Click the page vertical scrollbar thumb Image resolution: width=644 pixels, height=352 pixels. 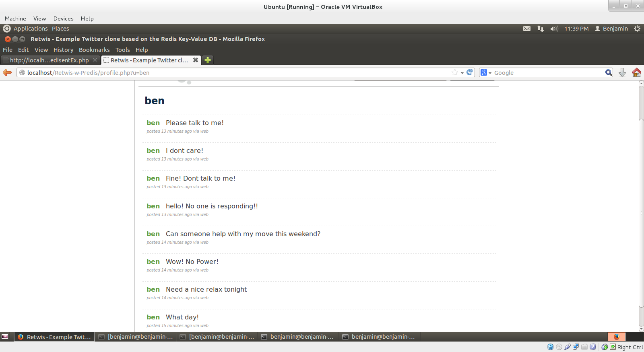coord(641,213)
